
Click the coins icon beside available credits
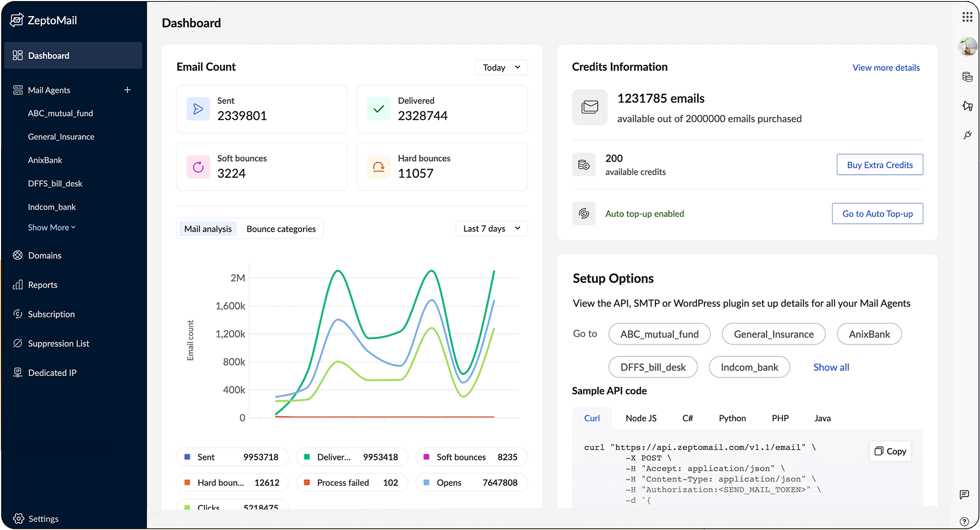tap(584, 164)
